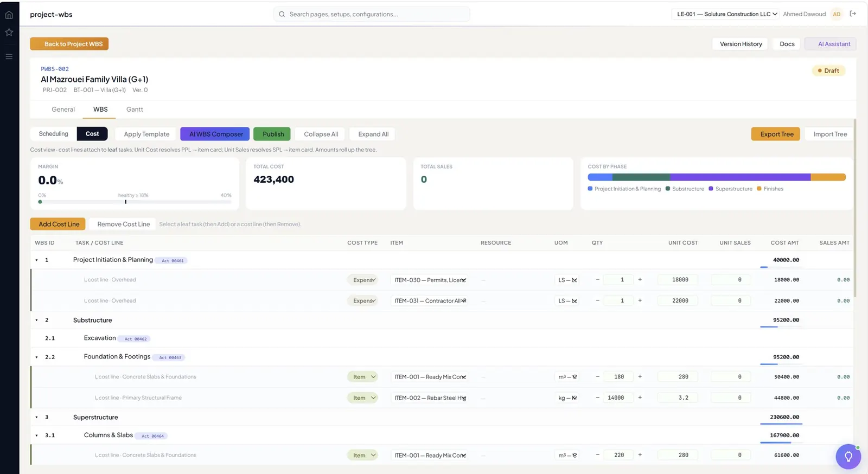Open the sidebar hamburger menu
868x474 pixels.
coord(9,56)
